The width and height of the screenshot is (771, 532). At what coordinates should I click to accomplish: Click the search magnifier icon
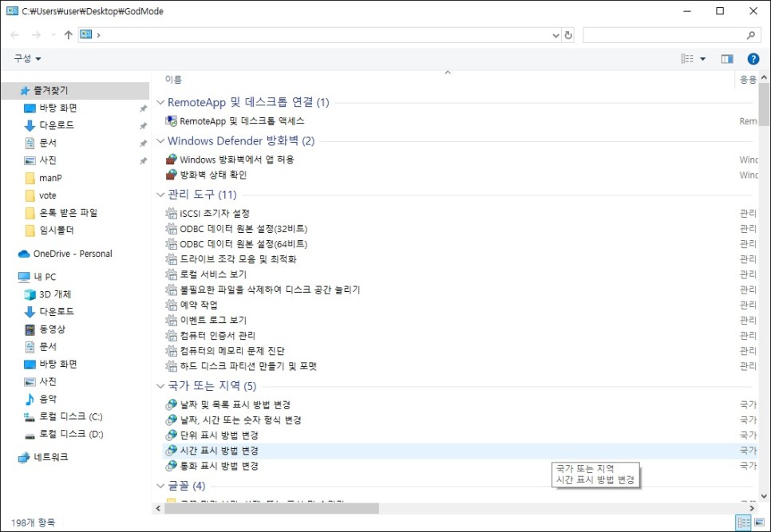point(750,35)
